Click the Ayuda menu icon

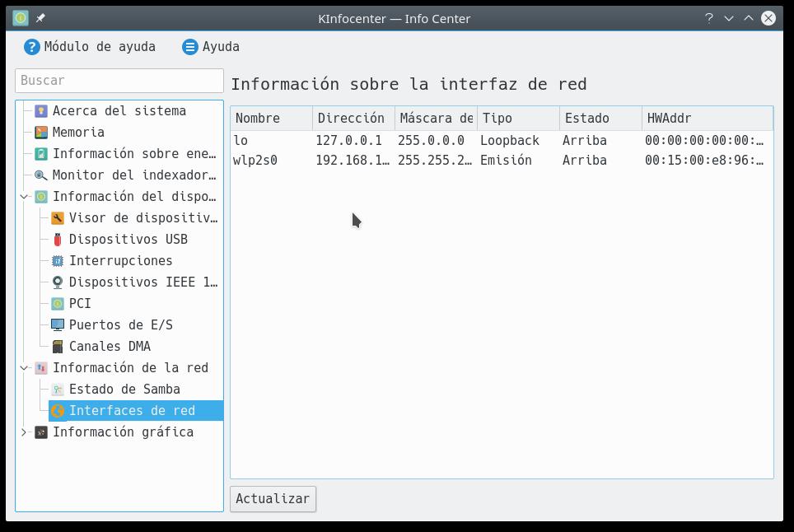point(190,47)
